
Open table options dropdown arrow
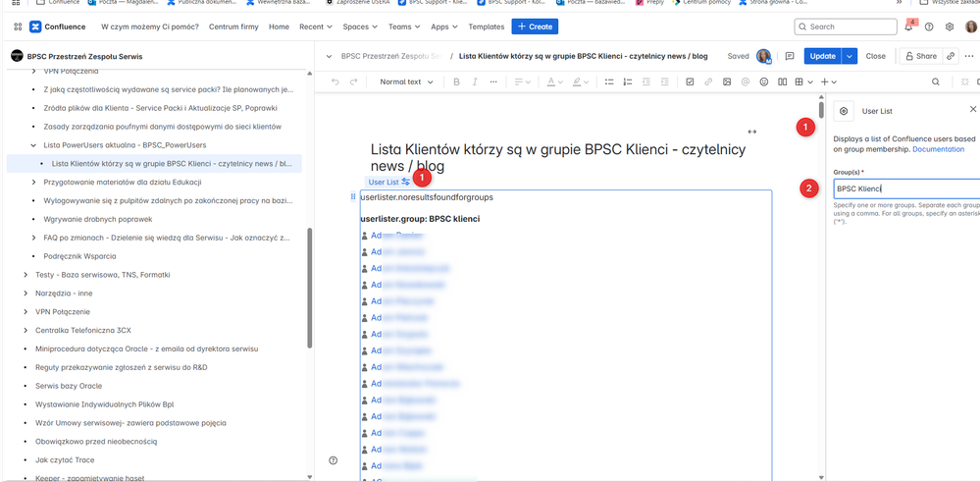810,81
